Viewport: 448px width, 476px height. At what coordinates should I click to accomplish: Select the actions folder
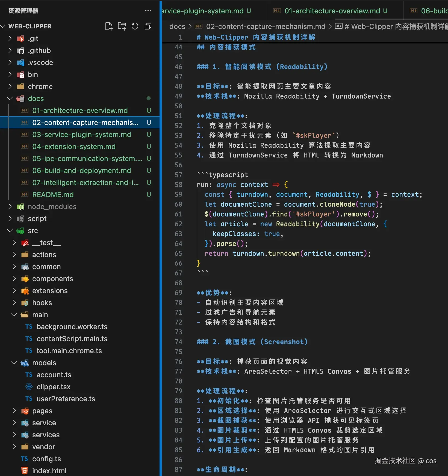click(80, 255)
